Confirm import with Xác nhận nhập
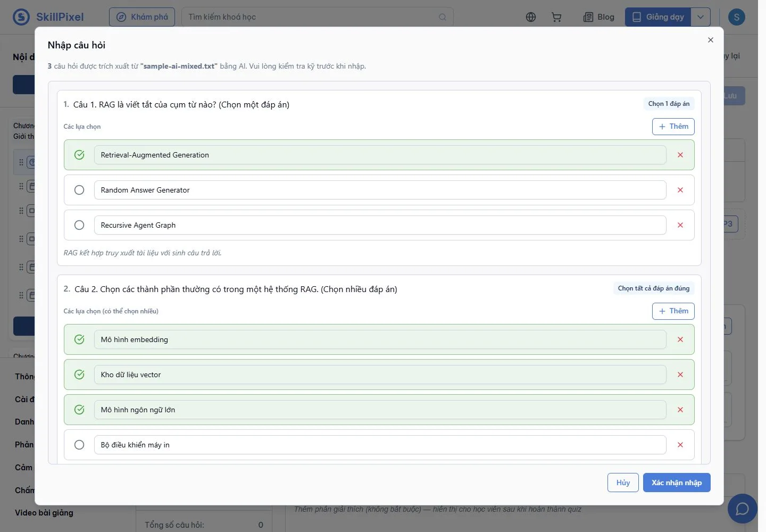766x532 pixels. click(x=677, y=483)
